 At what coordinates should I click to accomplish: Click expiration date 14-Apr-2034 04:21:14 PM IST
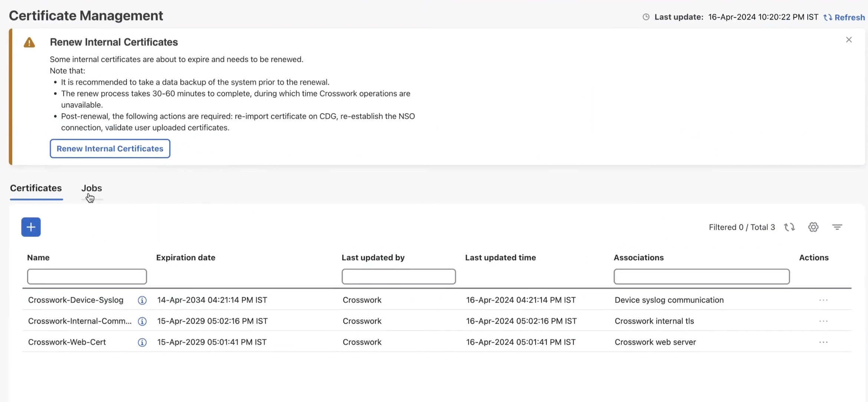point(212,300)
